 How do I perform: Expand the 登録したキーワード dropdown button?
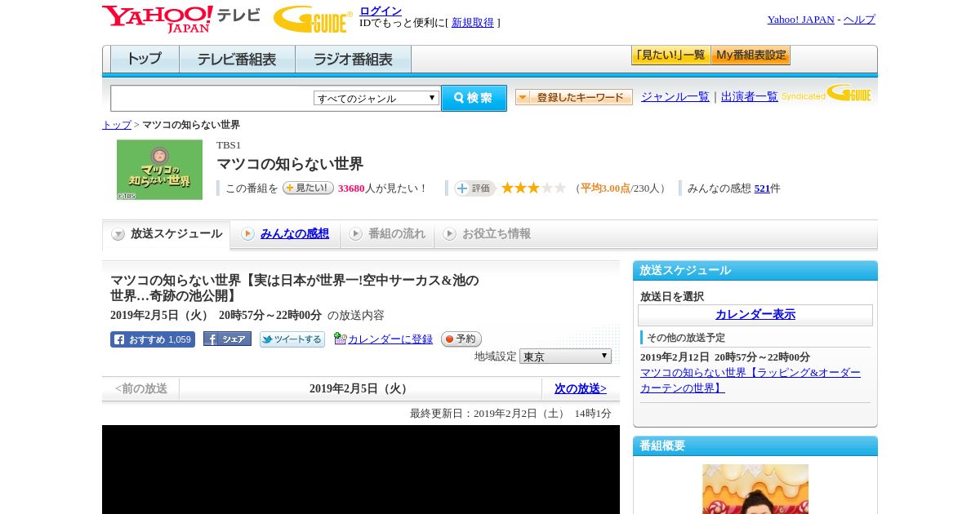pos(574,97)
